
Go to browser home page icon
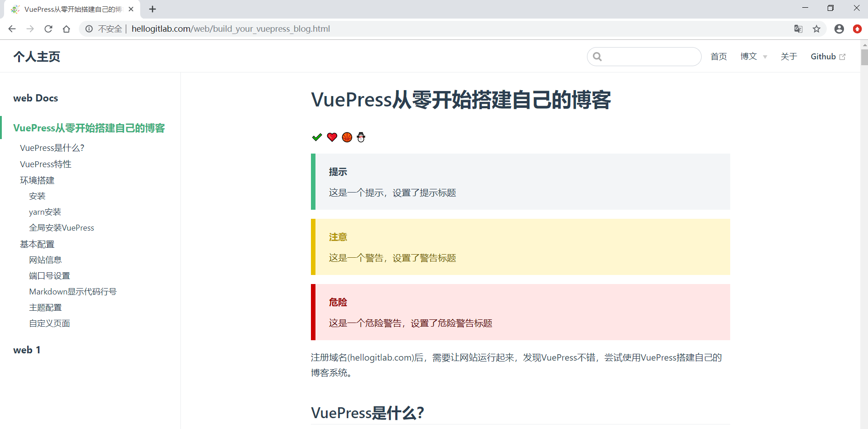(x=67, y=29)
